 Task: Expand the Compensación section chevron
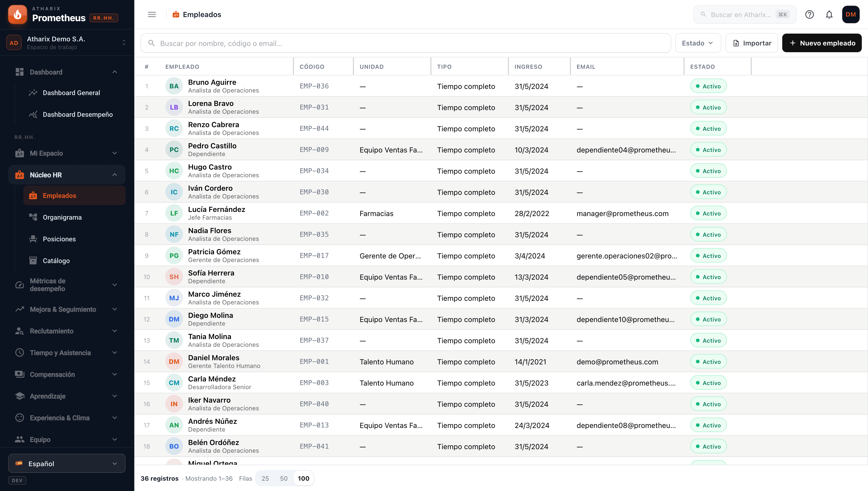(115, 374)
